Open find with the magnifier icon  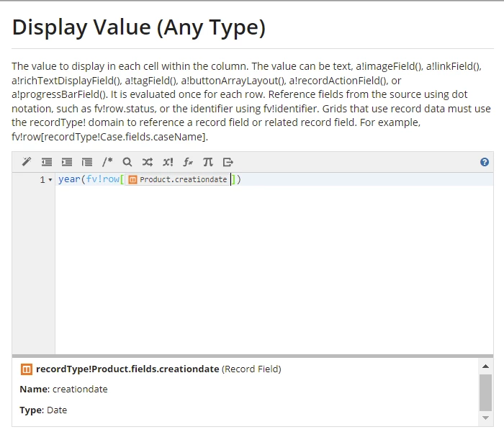pyautogui.click(x=127, y=162)
